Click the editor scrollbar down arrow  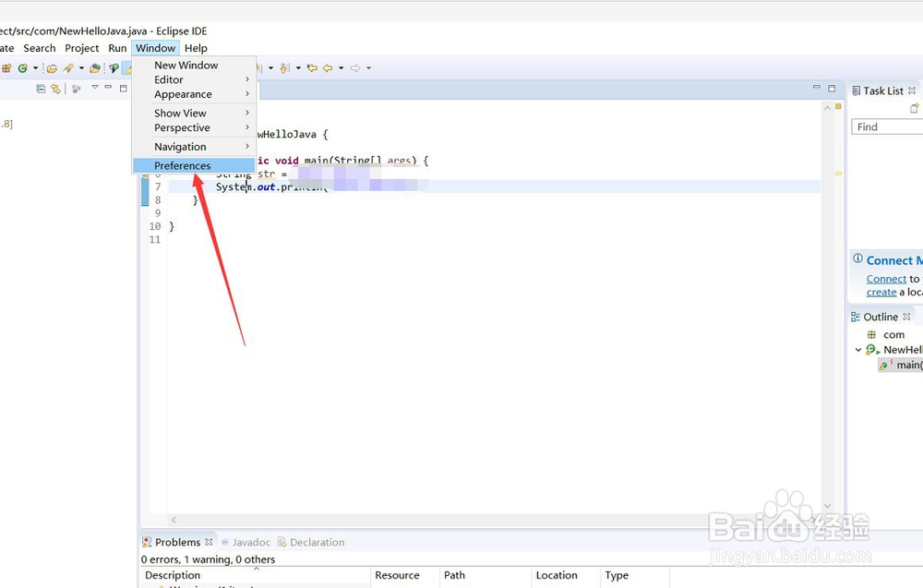(827, 506)
